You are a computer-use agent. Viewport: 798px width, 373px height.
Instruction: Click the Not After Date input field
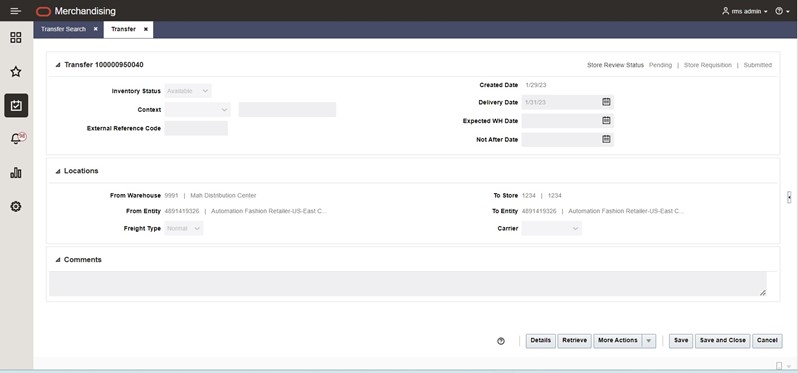pyautogui.click(x=560, y=139)
